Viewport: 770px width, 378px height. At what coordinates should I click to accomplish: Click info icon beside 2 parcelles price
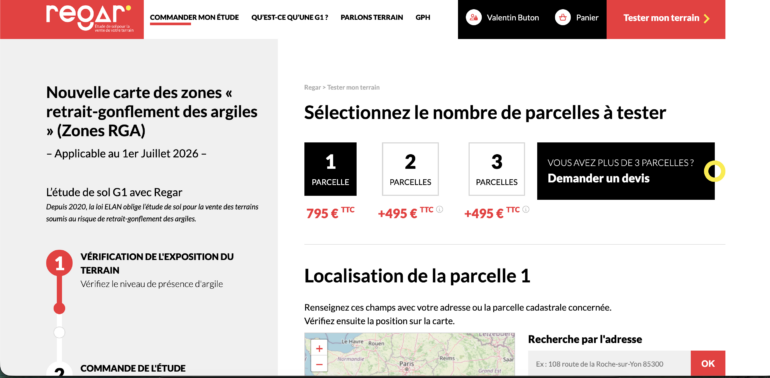click(x=440, y=210)
